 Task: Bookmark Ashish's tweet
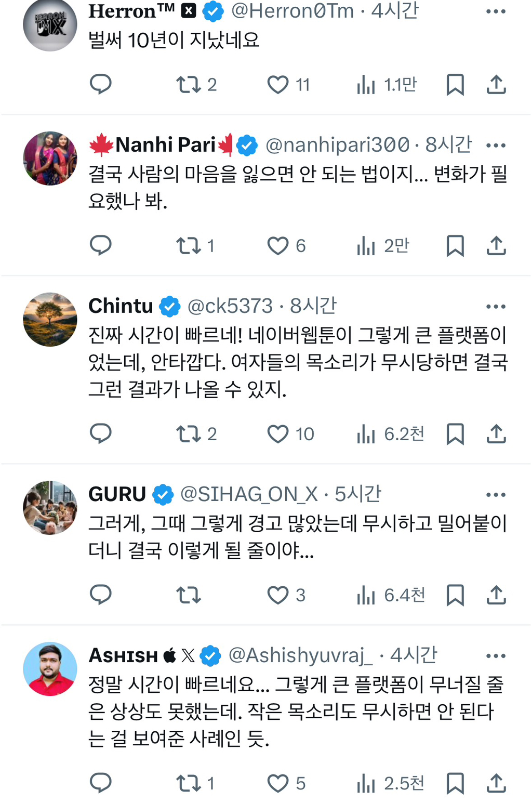click(x=456, y=783)
